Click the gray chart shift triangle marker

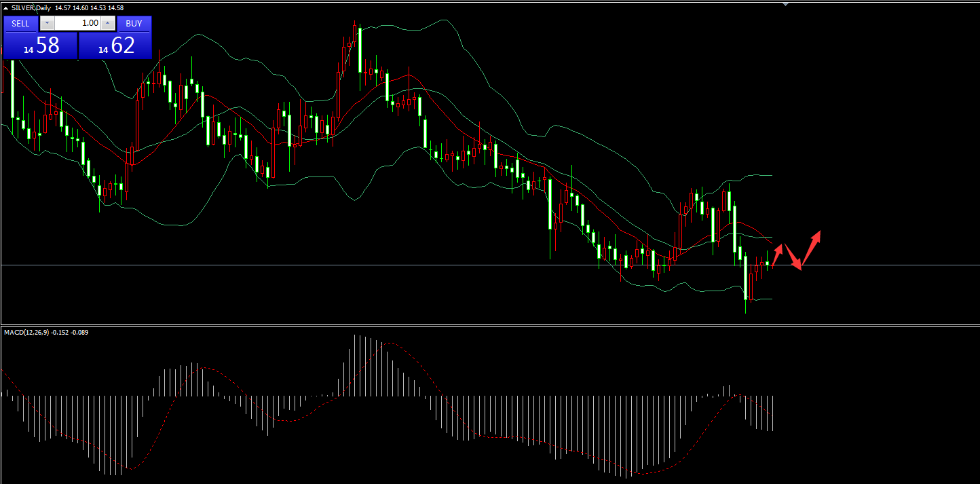tap(785, 4)
